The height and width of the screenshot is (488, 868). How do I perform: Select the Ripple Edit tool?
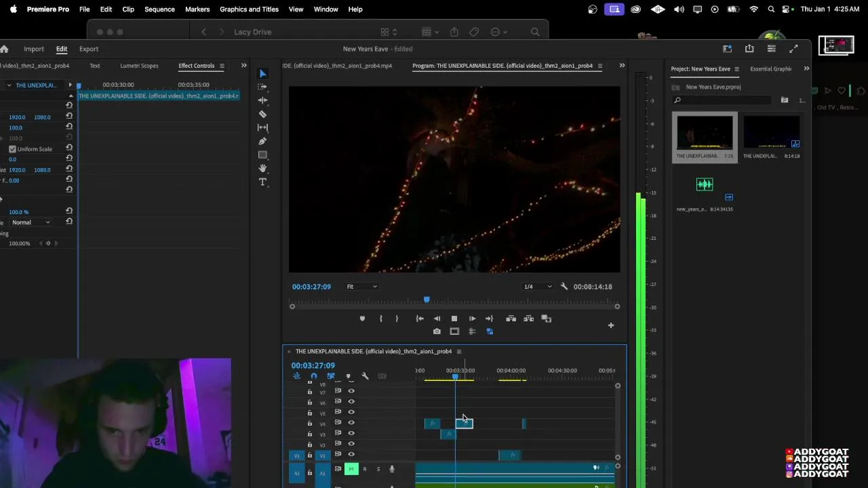click(263, 100)
